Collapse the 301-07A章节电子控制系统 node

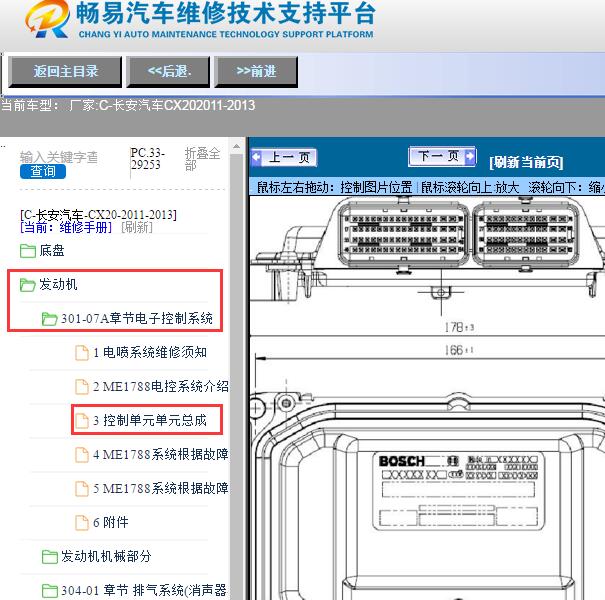click(137, 319)
